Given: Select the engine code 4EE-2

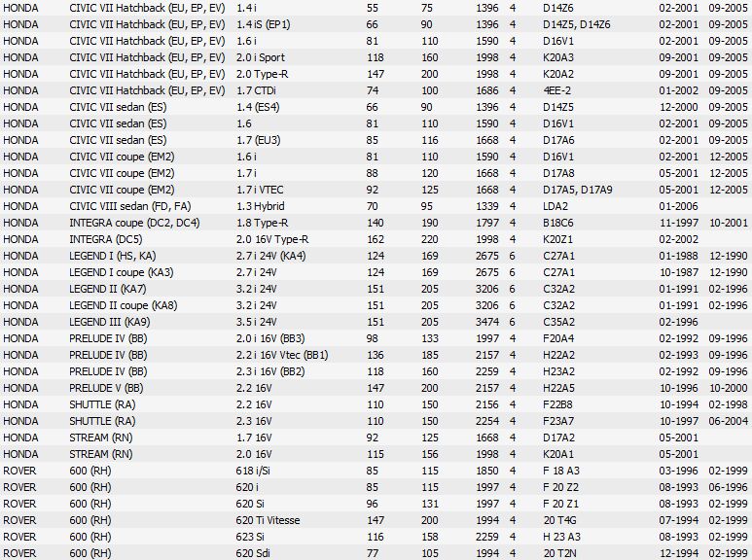Looking at the screenshot, I should click(x=556, y=90).
